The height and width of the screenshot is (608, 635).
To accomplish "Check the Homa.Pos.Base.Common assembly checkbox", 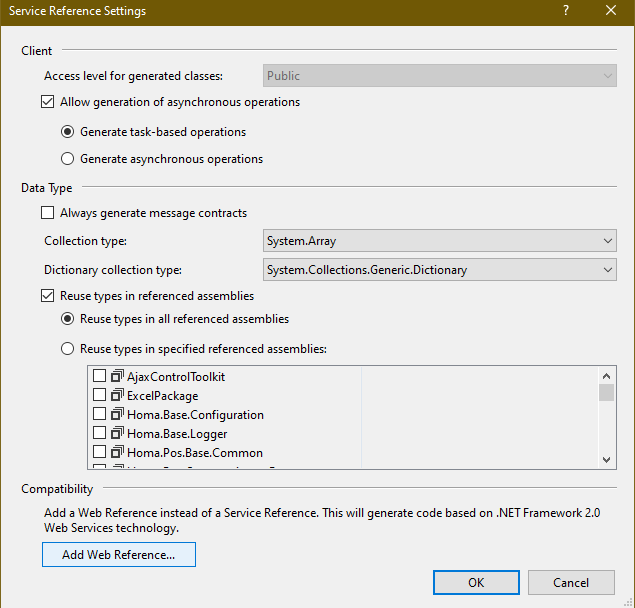I will (x=99, y=452).
